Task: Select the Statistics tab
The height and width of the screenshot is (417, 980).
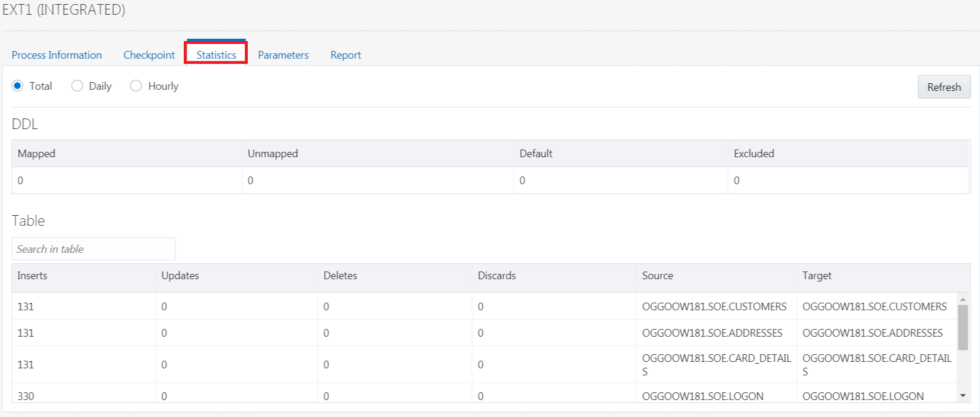Action: (x=216, y=55)
